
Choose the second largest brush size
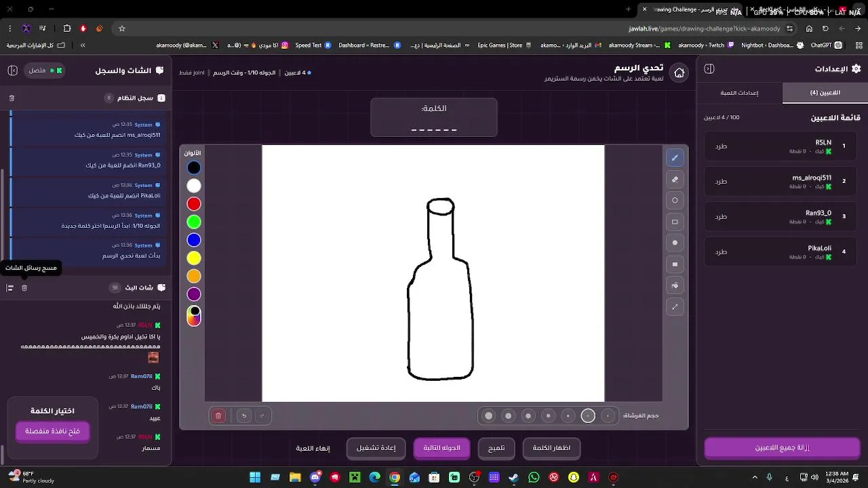508,415
